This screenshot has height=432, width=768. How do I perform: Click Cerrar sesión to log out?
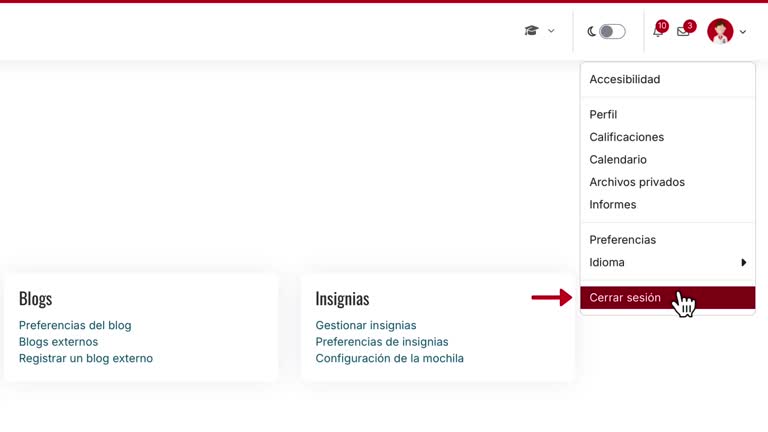pyautogui.click(x=625, y=298)
